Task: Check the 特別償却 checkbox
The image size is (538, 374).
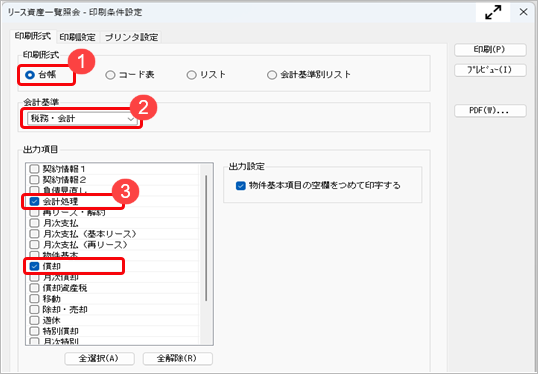Action: point(34,331)
